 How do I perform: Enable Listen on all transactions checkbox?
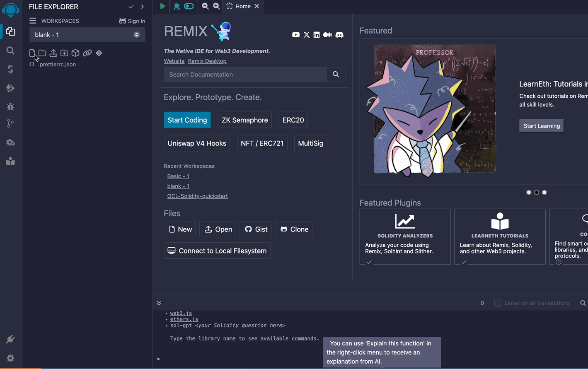coord(498,303)
